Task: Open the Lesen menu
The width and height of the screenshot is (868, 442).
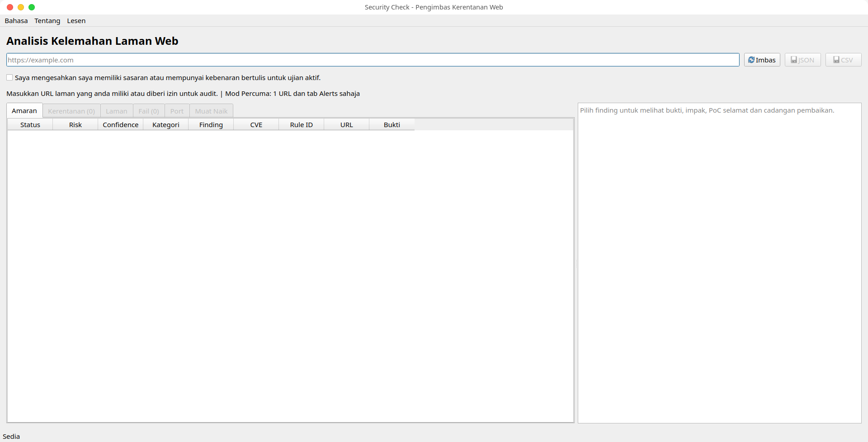Action: 76,21
